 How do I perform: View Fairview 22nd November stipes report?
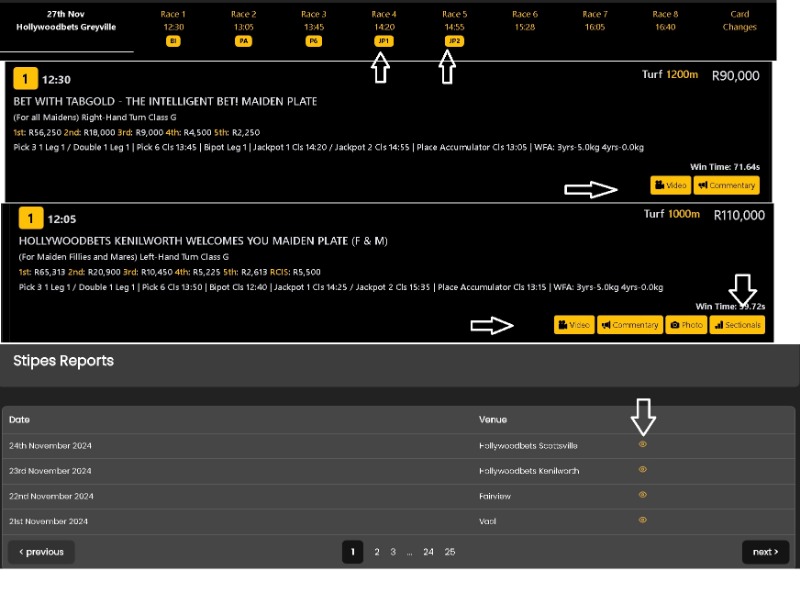click(x=643, y=494)
